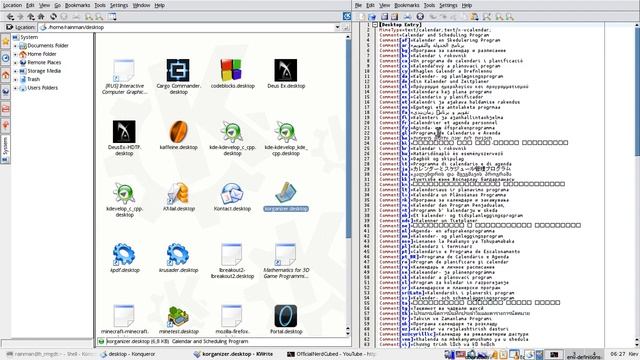Open Konqueror Location menu
The height and width of the screenshot is (360, 640).
pos(12,5)
